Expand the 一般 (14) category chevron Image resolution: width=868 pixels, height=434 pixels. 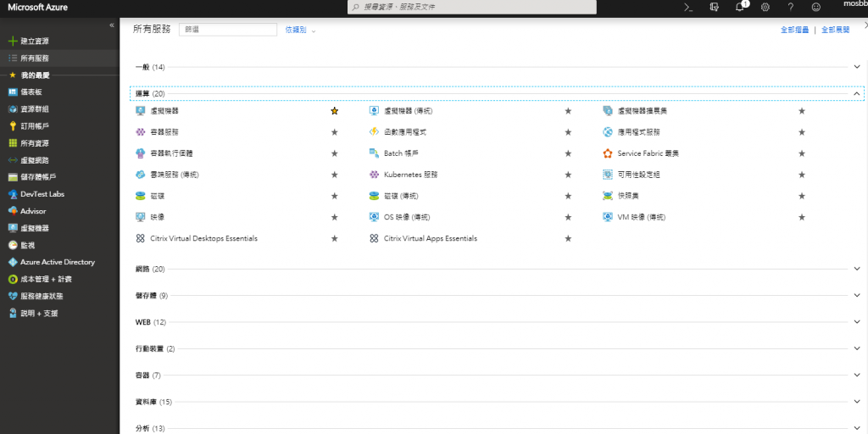click(x=857, y=67)
